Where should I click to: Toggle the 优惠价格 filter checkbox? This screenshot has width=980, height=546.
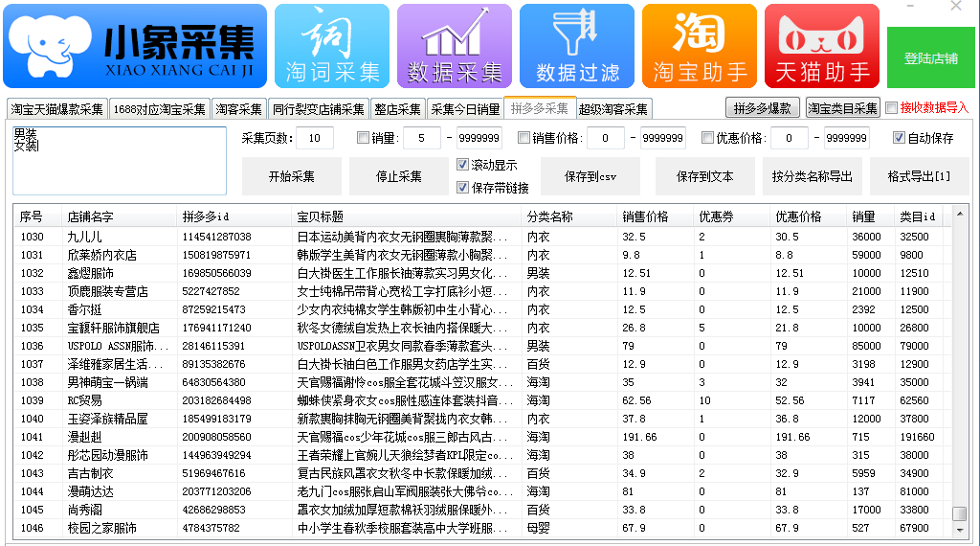707,138
